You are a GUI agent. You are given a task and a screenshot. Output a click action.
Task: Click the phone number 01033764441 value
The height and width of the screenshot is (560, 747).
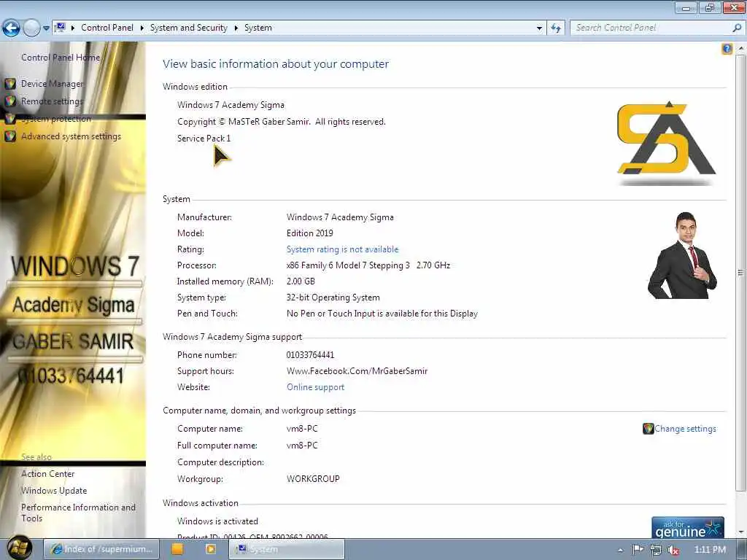[310, 355]
